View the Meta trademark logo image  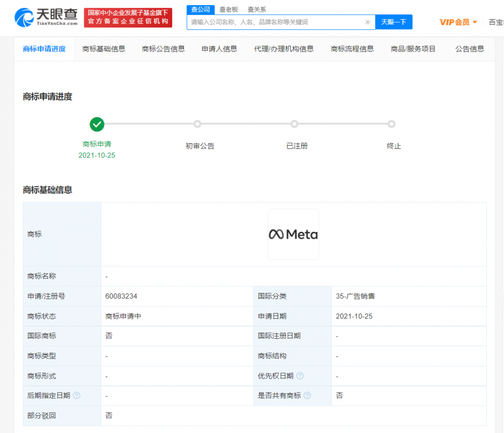[x=293, y=233]
